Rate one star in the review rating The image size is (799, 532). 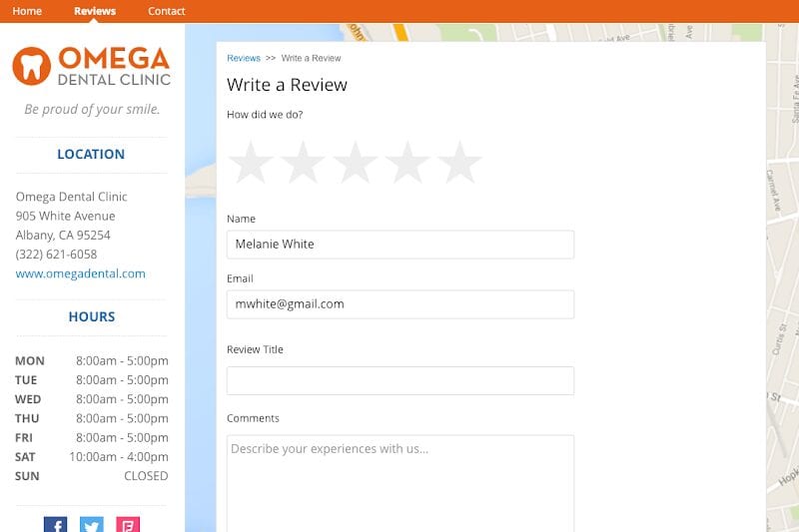[251, 163]
